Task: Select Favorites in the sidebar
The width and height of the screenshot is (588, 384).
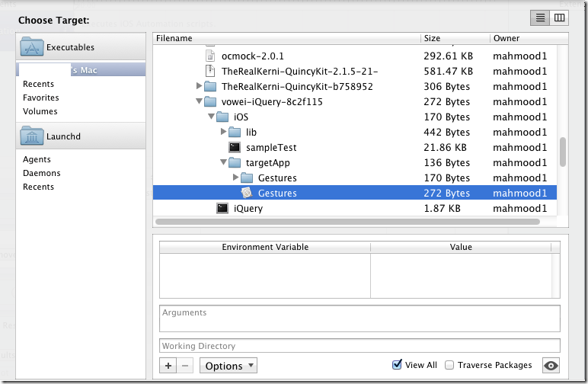Action: point(41,98)
